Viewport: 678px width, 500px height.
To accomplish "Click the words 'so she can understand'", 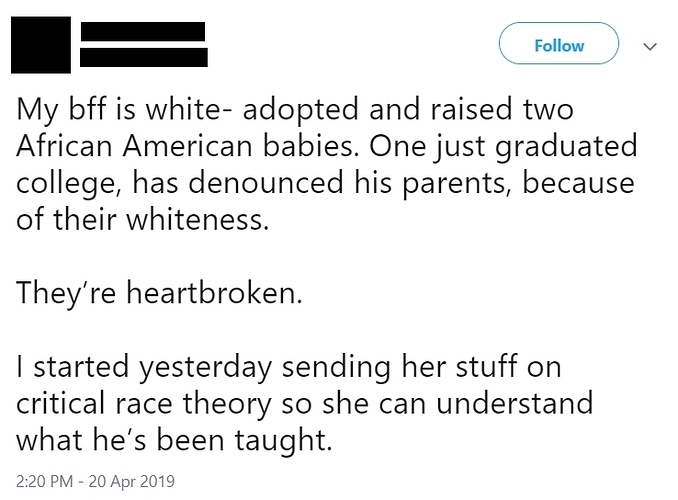I will (x=437, y=403).
